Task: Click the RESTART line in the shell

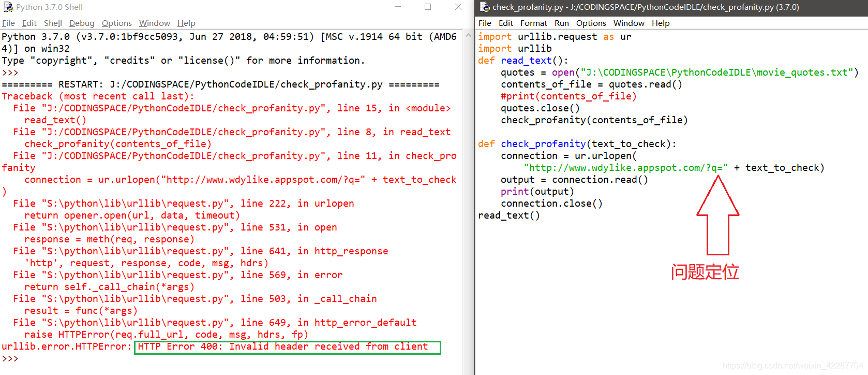Action: [220, 84]
